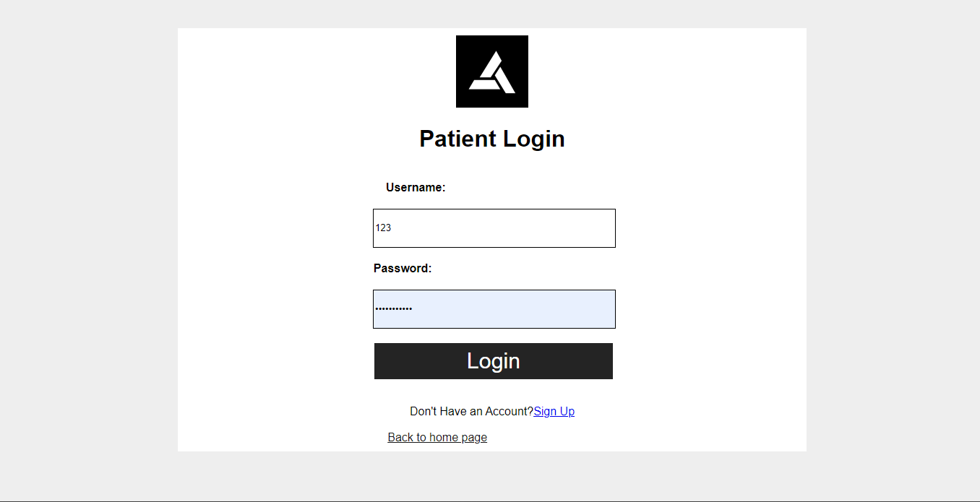Image resolution: width=980 pixels, height=502 pixels.
Task: Click the Don't Have an Account? text
Action: click(471, 411)
